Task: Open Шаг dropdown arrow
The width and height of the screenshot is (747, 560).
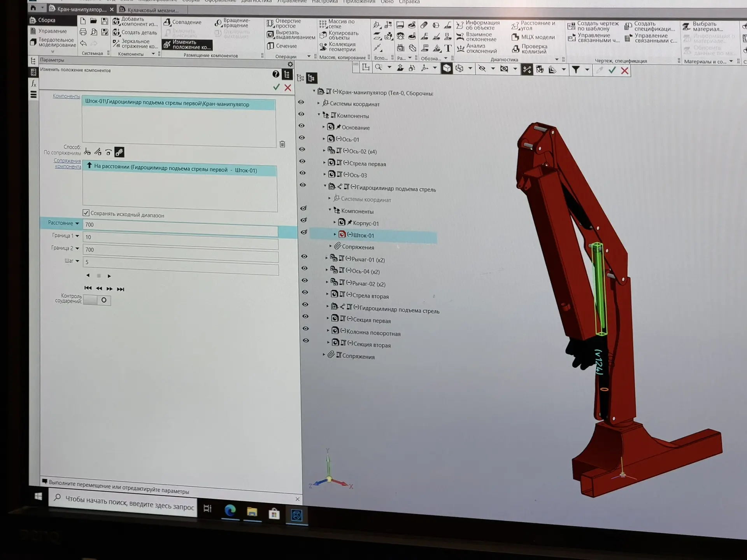Action: tap(77, 261)
